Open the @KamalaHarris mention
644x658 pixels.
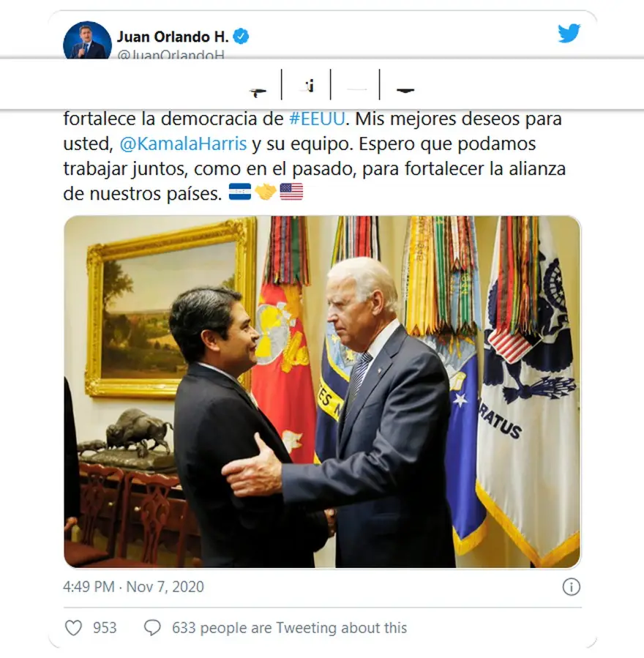[184, 144]
